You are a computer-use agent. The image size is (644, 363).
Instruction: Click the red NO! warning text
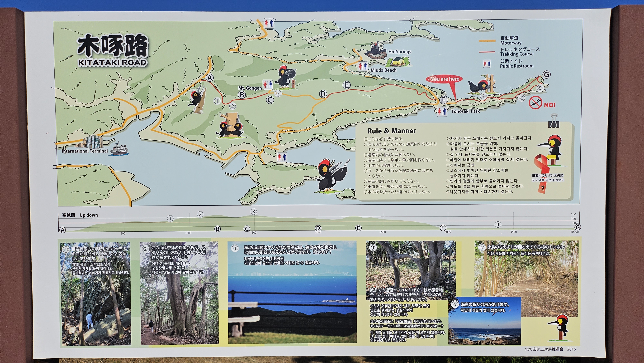tap(550, 105)
